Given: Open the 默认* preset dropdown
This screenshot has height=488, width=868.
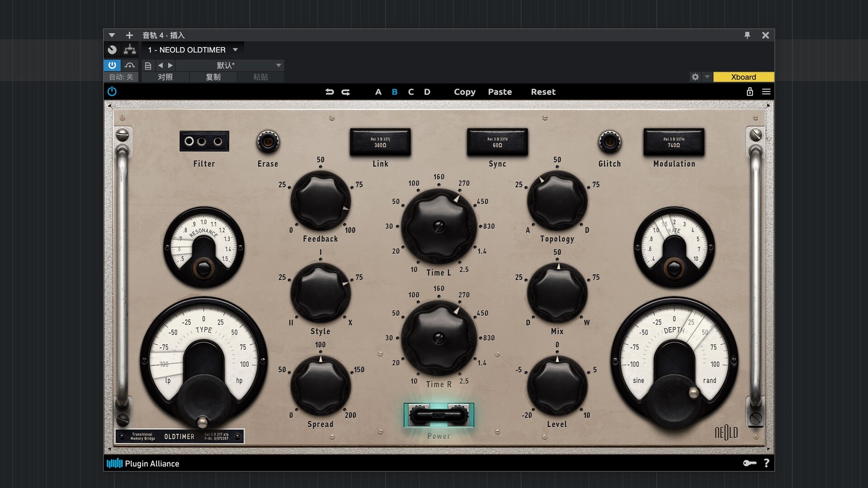Looking at the screenshot, I should pos(230,66).
